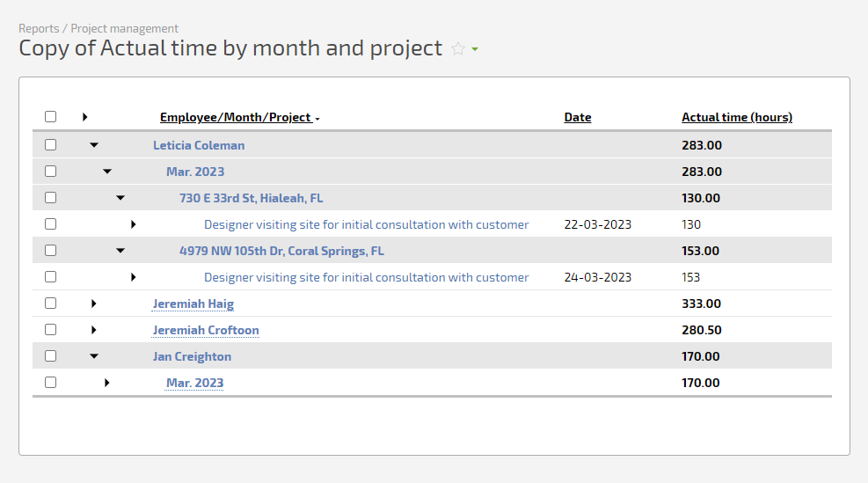Screen dimensions: 868x483
Task: Collapse the Leticia Coleman row
Action: pyautogui.click(x=94, y=145)
